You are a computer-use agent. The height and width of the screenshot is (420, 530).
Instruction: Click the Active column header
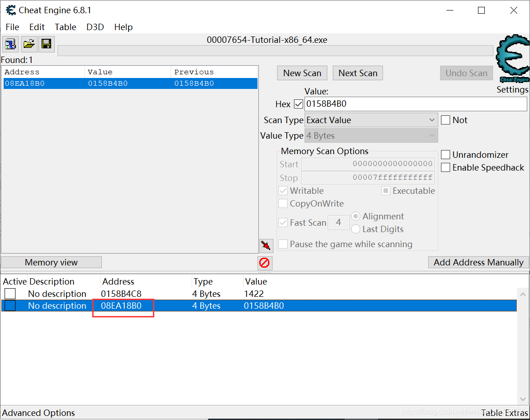[x=15, y=281]
